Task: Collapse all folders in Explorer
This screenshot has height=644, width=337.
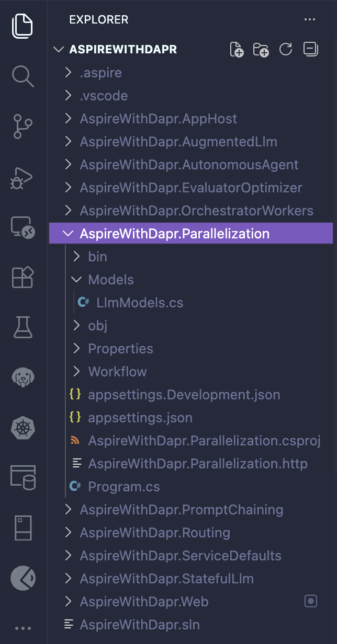Action: tap(310, 50)
